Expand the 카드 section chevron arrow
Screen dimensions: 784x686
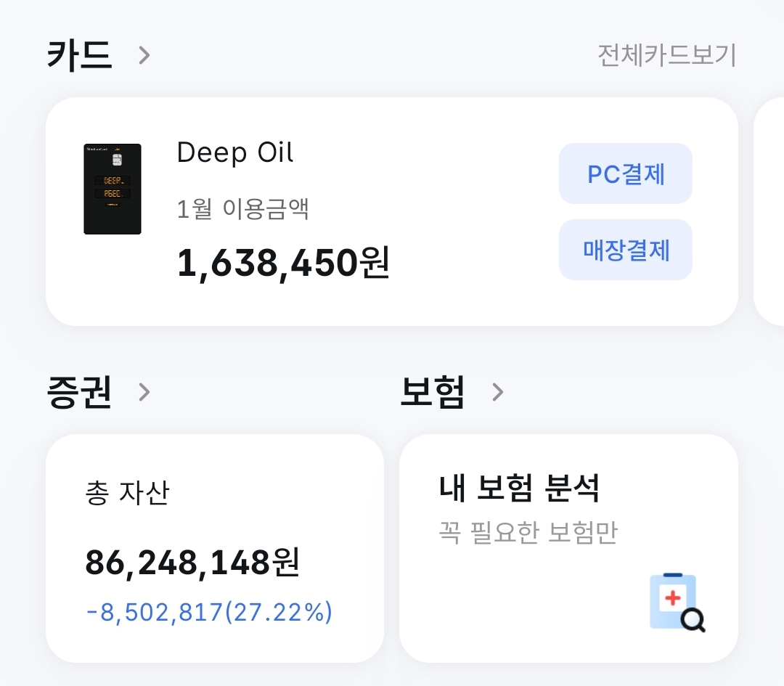pyautogui.click(x=144, y=55)
